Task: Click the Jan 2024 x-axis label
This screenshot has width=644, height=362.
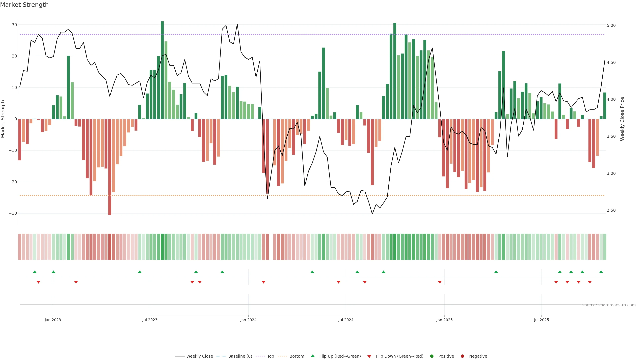Action: 248,320
